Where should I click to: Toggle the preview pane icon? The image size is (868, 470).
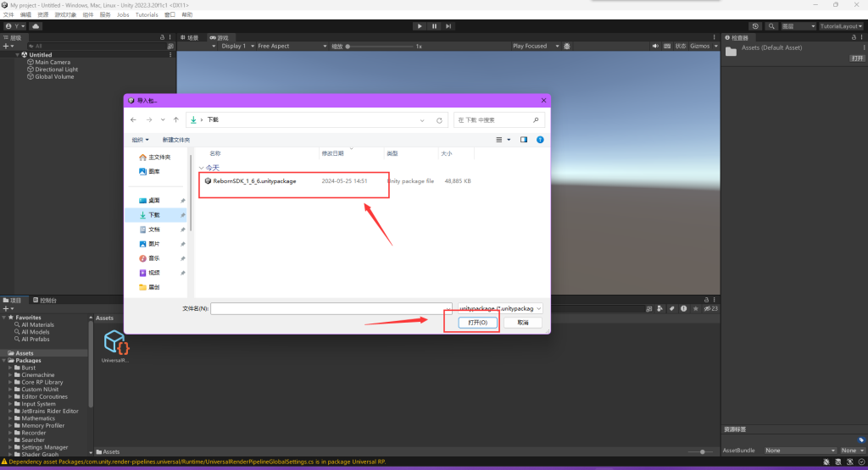pos(524,140)
